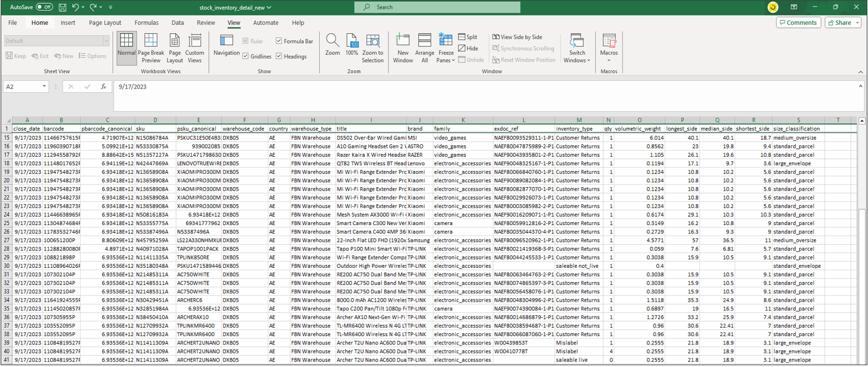Toggle the Formula Bar checkbox
The width and height of the screenshot is (868, 367).
(279, 42)
